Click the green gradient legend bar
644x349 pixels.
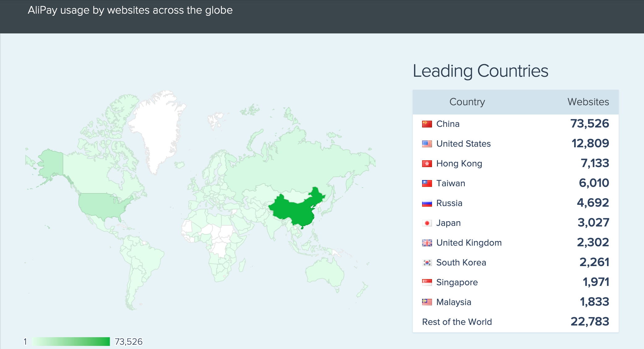click(x=71, y=342)
